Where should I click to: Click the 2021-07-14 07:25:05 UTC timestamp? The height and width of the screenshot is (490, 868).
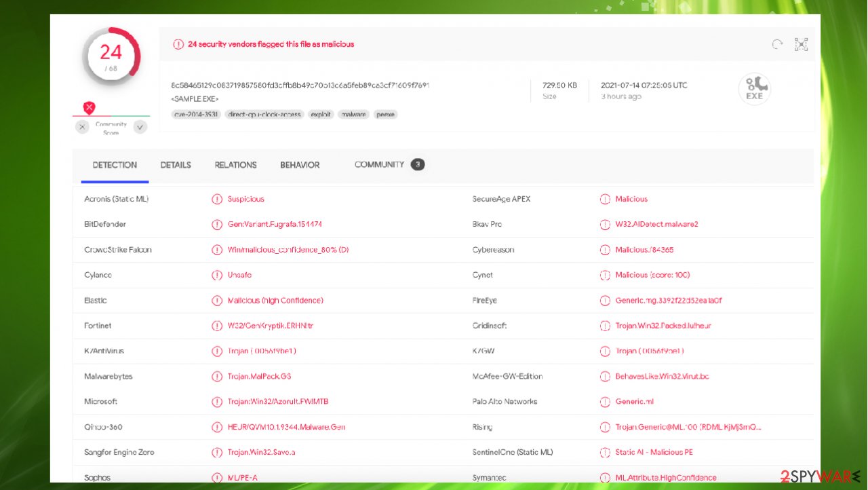tap(644, 86)
